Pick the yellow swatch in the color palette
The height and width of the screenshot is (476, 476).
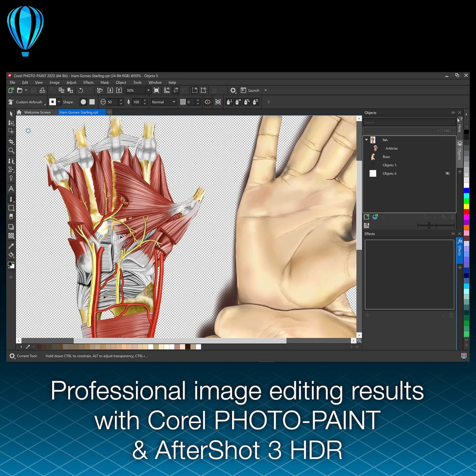tap(466, 207)
